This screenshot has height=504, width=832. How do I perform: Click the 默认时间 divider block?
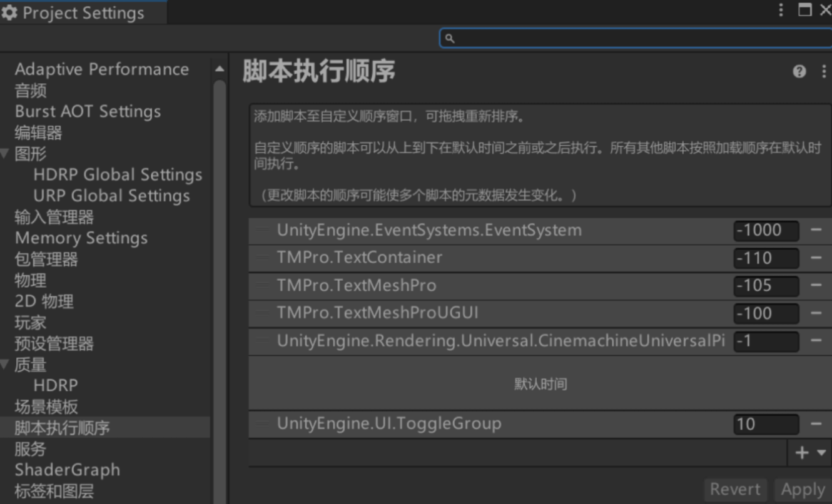[540, 383]
